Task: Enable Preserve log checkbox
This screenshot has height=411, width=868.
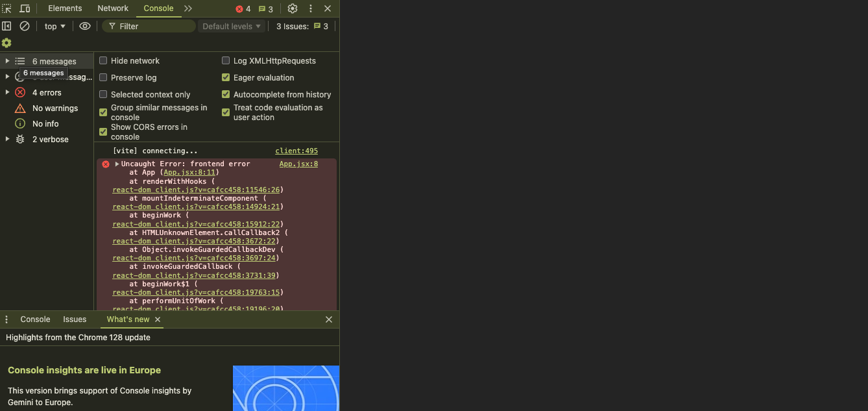Action: tap(103, 77)
